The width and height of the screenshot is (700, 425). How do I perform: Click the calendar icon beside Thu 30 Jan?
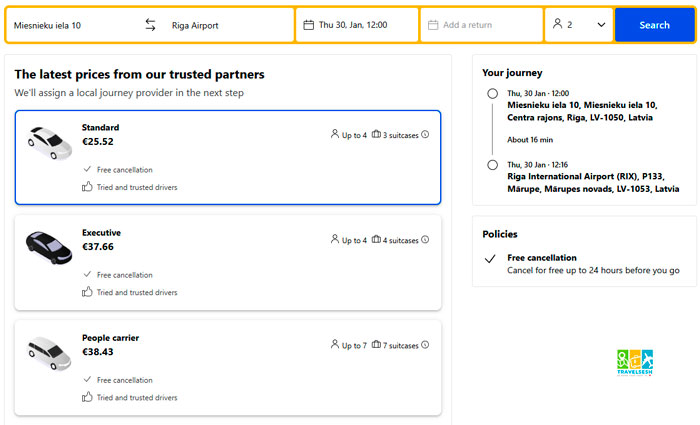[x=308, y=25]
